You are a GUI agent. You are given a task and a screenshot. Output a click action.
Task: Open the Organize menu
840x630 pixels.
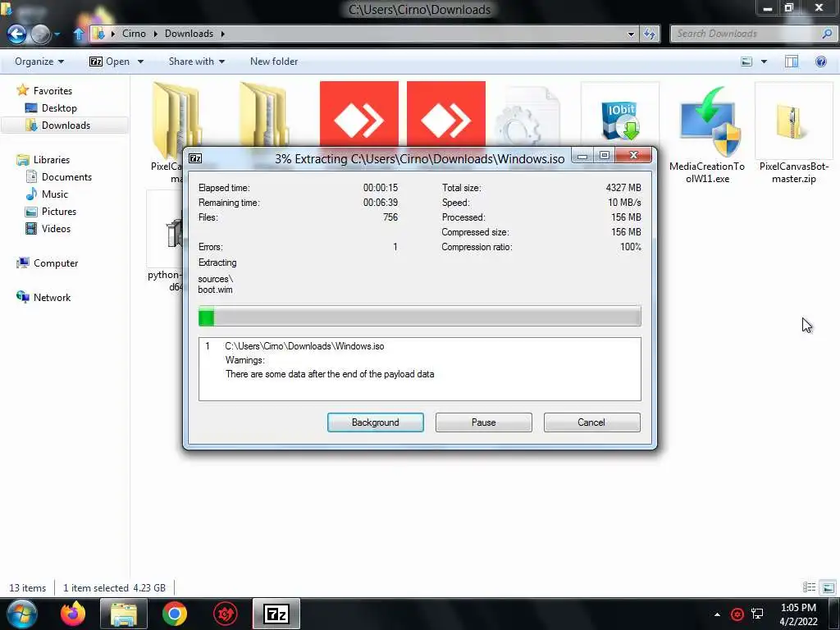(39, 62)
